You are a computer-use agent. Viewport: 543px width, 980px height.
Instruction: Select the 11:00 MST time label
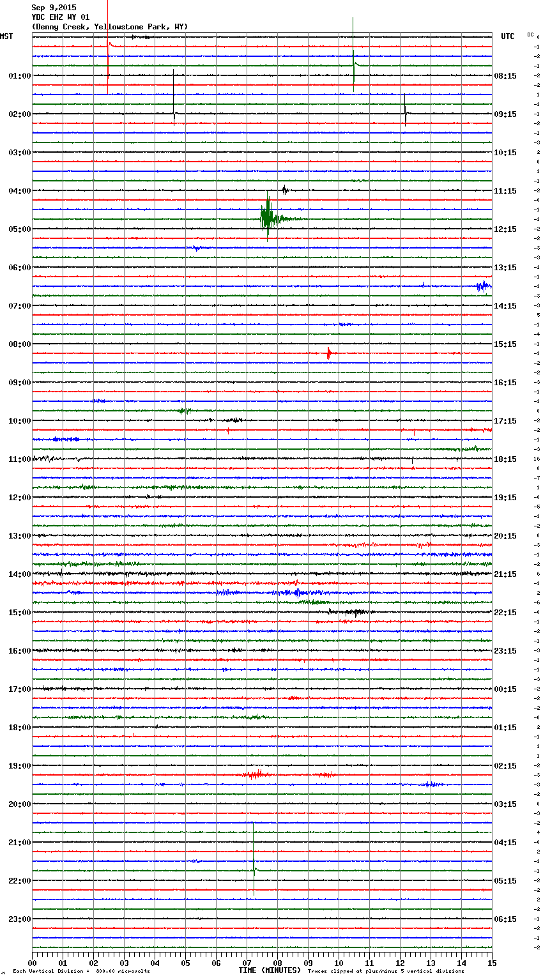click(20, 459)
